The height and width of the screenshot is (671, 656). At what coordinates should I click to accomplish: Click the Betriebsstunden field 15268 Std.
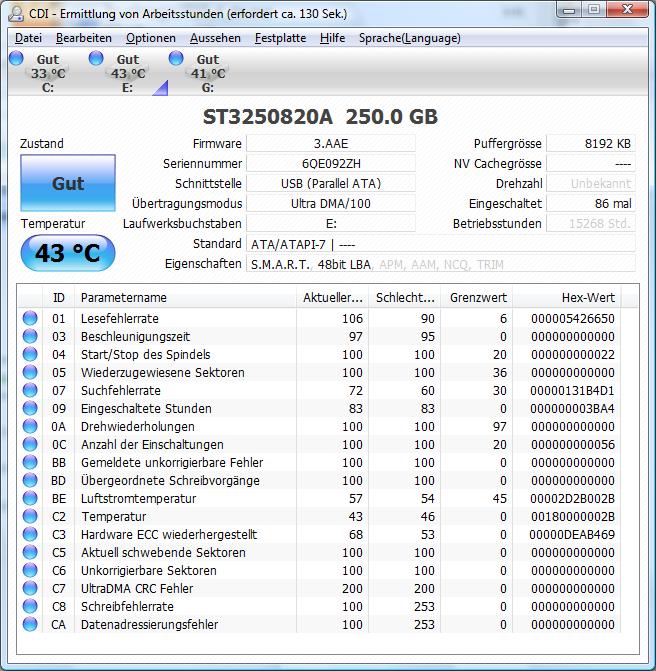pyautogui.click(x=591, y=223)
